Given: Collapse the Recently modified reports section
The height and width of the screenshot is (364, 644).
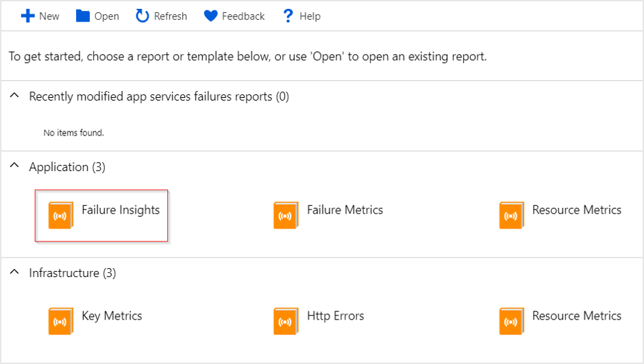Looking at the screenshot, I should point(14,96).
